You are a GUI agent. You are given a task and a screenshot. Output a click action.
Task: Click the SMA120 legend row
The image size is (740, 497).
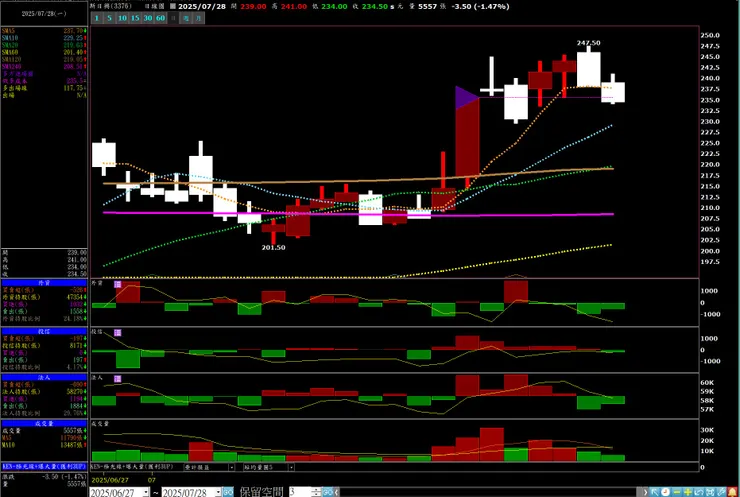coord(44,59)
